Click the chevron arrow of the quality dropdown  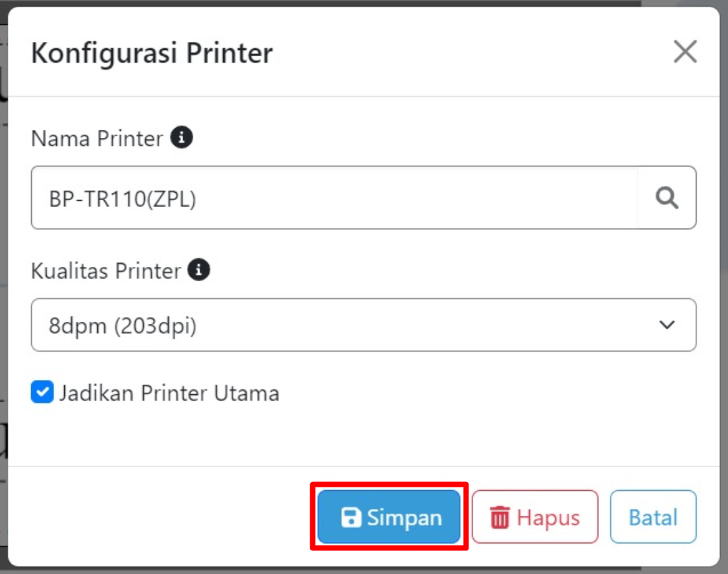pos(666,325)
